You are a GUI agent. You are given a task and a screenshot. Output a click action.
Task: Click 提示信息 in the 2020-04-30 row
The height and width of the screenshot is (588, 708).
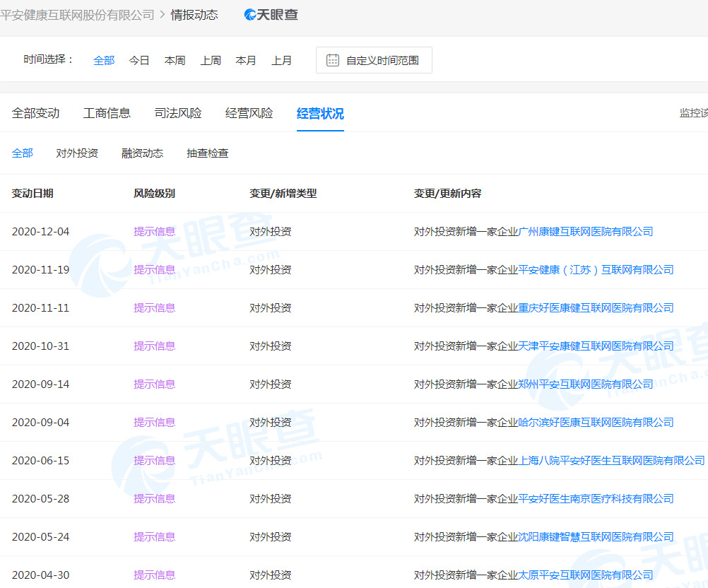pyautogui.click(x=155, y=575)
